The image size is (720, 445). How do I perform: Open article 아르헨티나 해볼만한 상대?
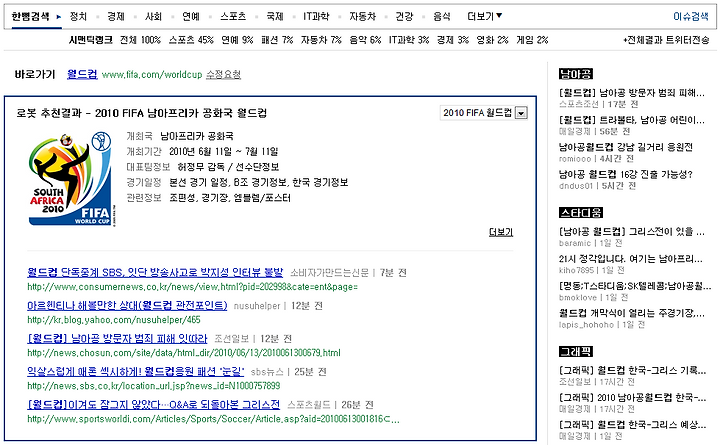[127, 305]
